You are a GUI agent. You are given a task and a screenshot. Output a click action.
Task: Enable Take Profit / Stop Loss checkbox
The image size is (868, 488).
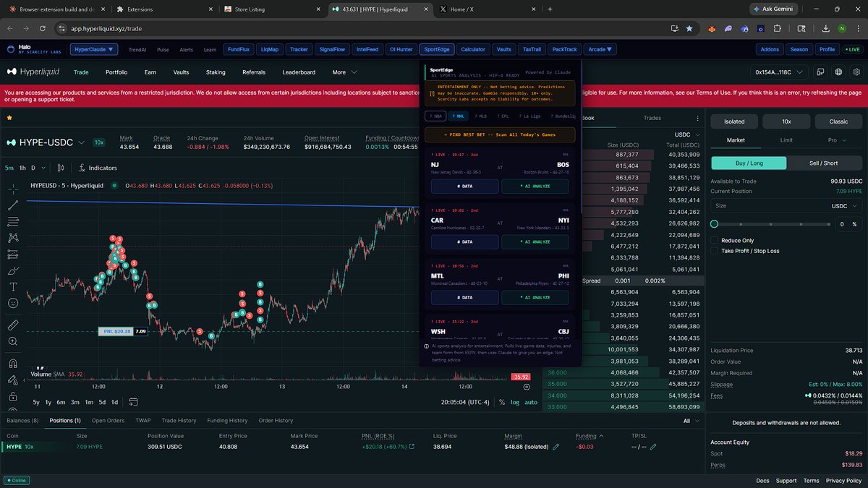tap(715, 251)
